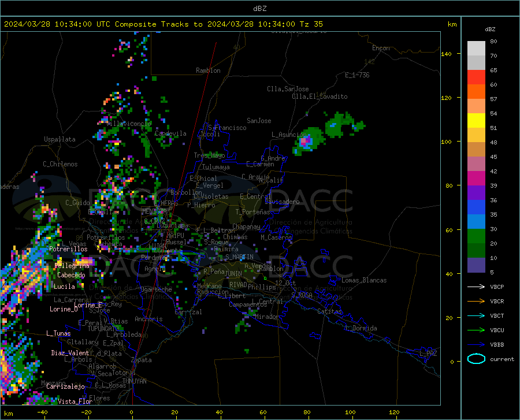Click the -40 km horizontal axis tick label

pos(42,412)
